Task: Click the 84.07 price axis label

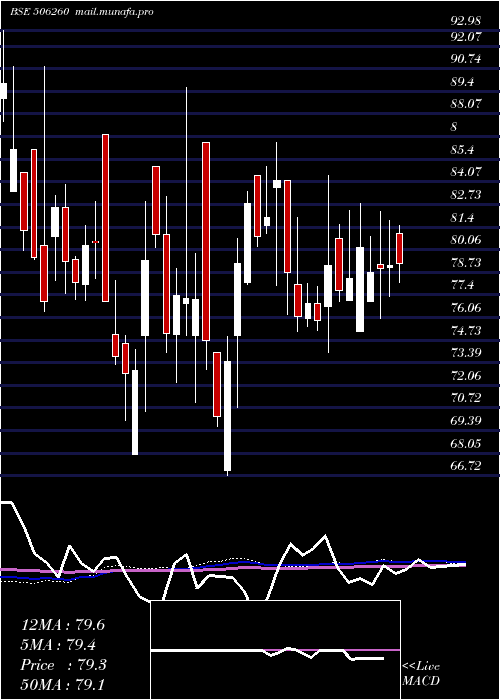Action: pyautogui.click(x=466, y=171)
